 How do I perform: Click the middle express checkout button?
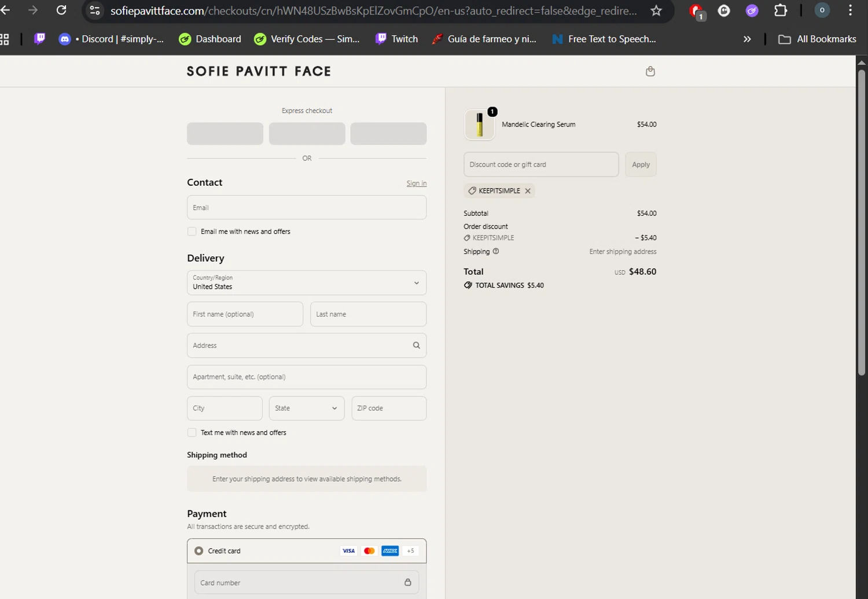(307, 134)
